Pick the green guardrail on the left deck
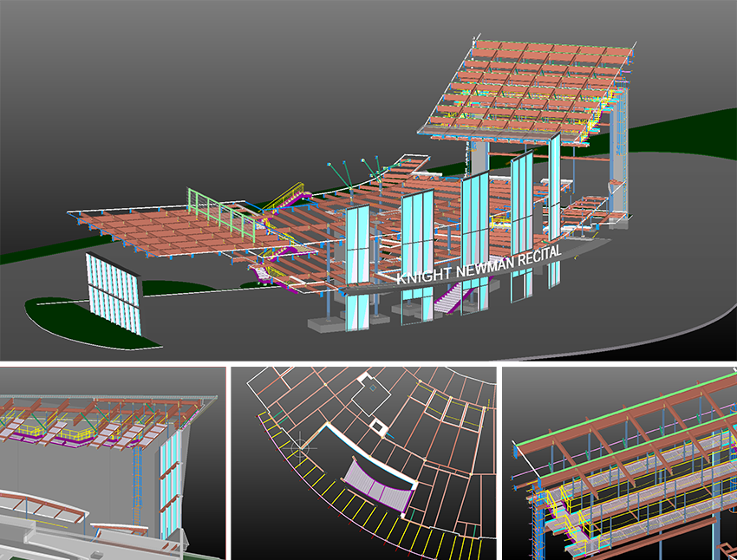 [x=221, y=217]
